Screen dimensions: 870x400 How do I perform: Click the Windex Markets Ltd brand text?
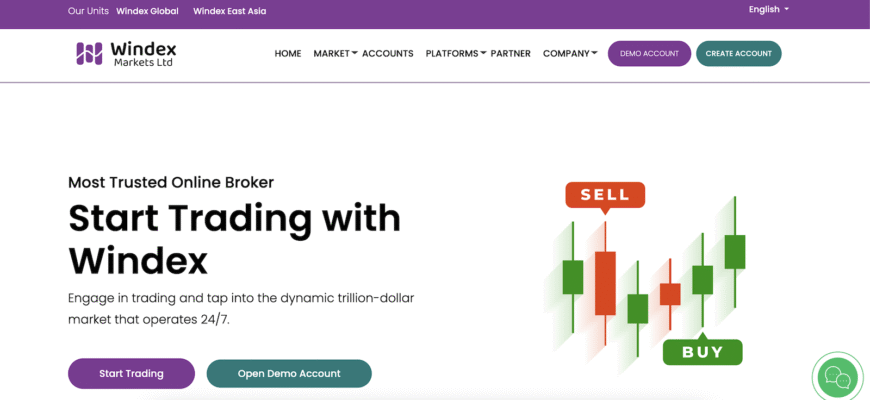click(143, 54)
